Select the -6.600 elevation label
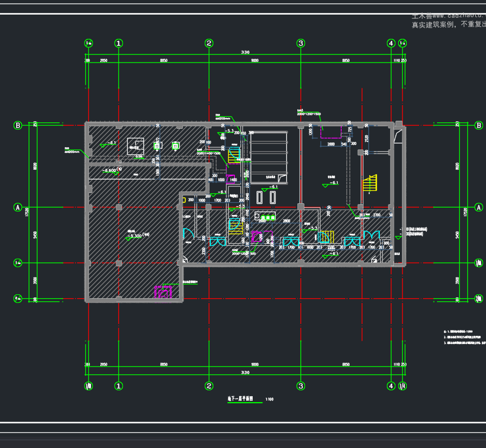Screen dimensions: 486x448 (109, 170)
